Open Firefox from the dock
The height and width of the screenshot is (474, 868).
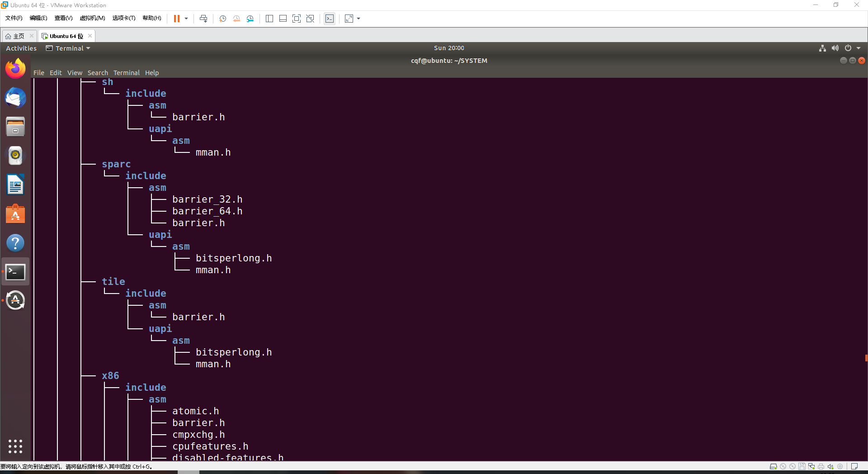click(x=15, y=68)
